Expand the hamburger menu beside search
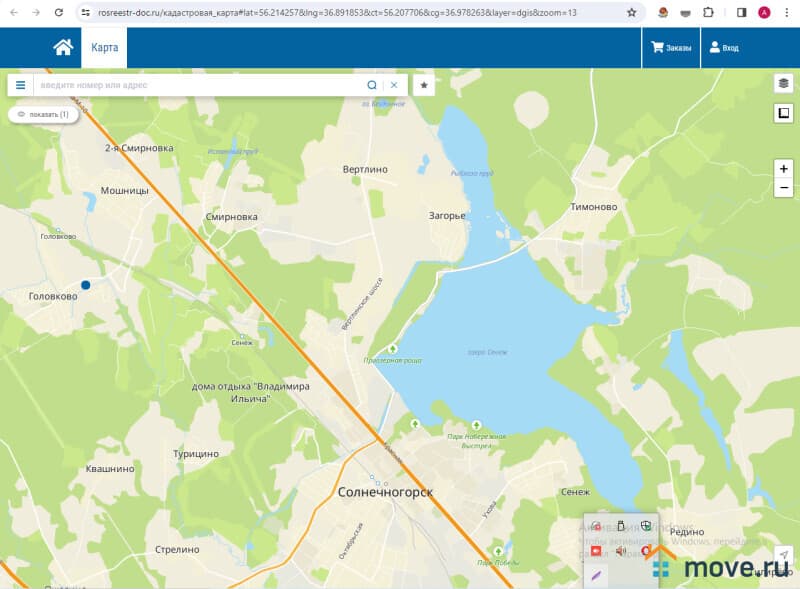Screen dimensions: 800x589 (x=20, y=85)
